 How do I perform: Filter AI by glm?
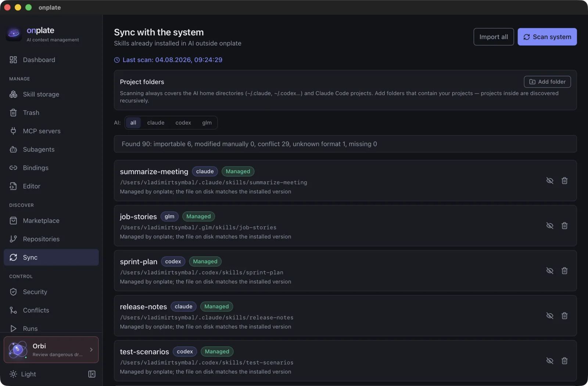(x=207, y=123)
